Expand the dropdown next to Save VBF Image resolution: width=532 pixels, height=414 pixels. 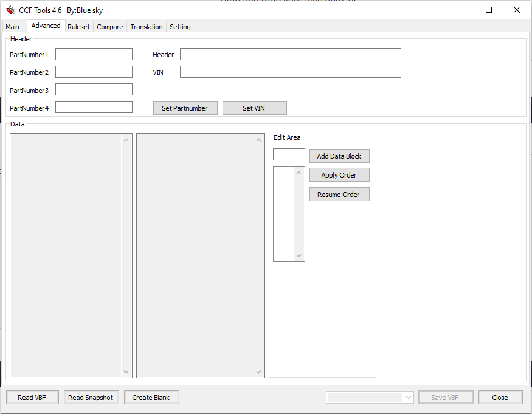point(408,398)
